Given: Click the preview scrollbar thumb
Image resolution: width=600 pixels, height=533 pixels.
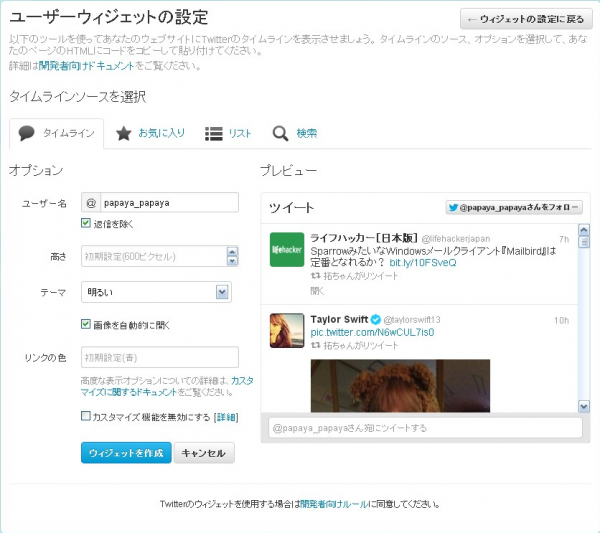Looking at the screenshot, I should tap(584, 242).
